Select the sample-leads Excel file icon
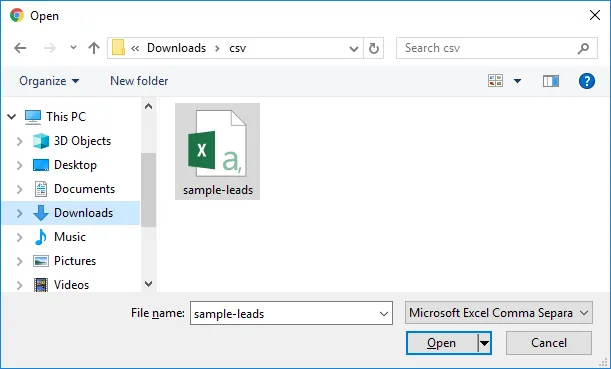 [x=217, y=143]
